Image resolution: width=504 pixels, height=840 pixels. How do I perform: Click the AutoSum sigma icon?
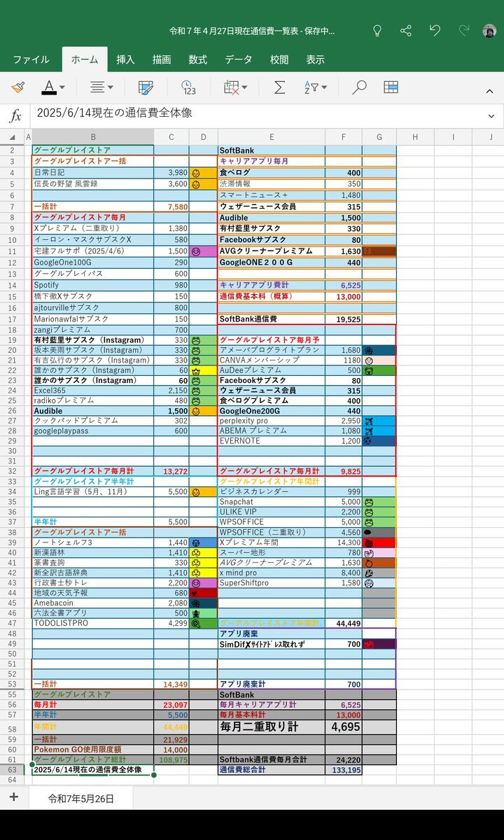[279, 87]
